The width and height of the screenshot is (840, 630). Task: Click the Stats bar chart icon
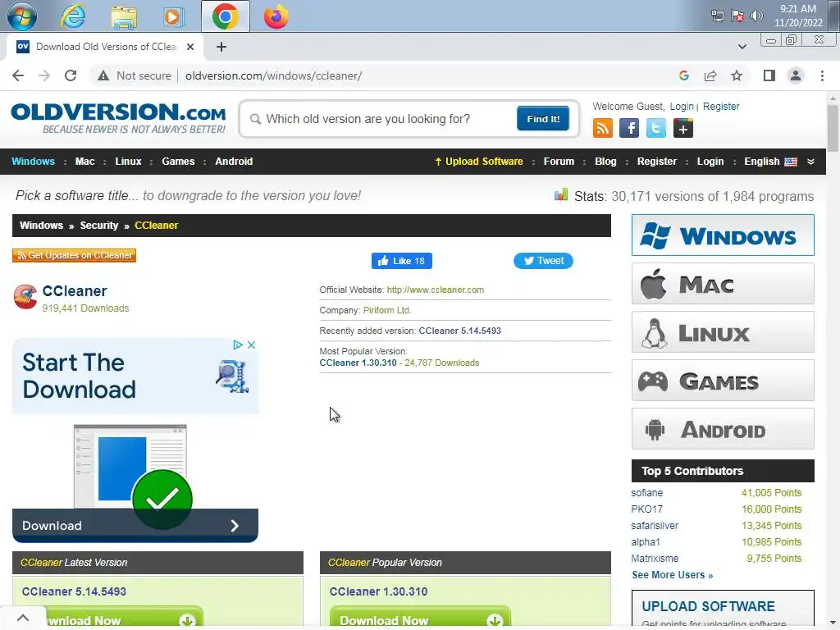pyautogui.click(x=561, y=195)
